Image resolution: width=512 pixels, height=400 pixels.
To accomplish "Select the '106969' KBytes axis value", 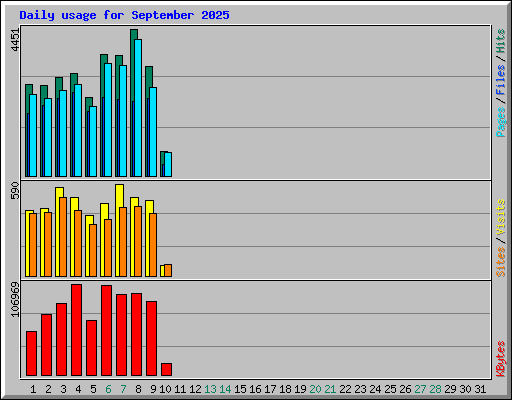I will pyautogui.click(x=15, y=299).
